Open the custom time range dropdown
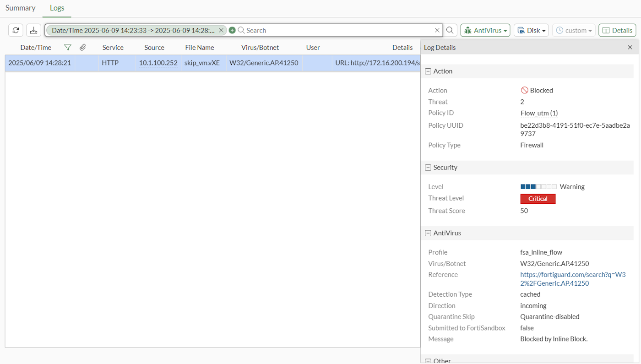The height and width of the screenshot is (364, 641). (573, 30)
